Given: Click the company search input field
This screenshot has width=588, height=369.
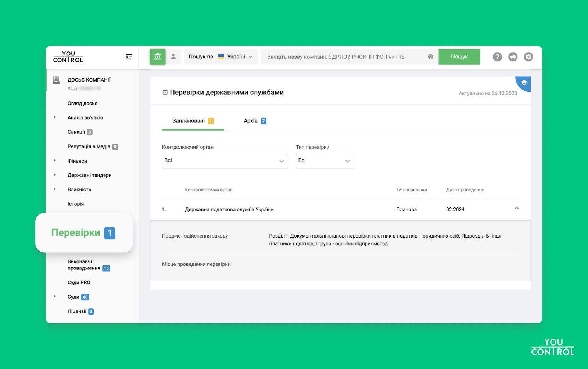Looking at the screenshot, I should pyautogui.click(x=342, y=57).
